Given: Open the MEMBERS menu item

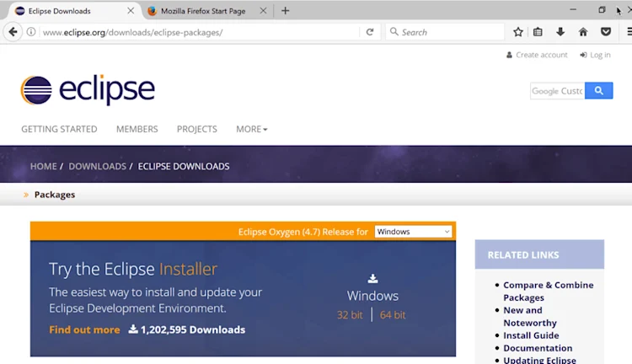Looking at the screenshot, I should pyautogui.click(x=137, y=129).
